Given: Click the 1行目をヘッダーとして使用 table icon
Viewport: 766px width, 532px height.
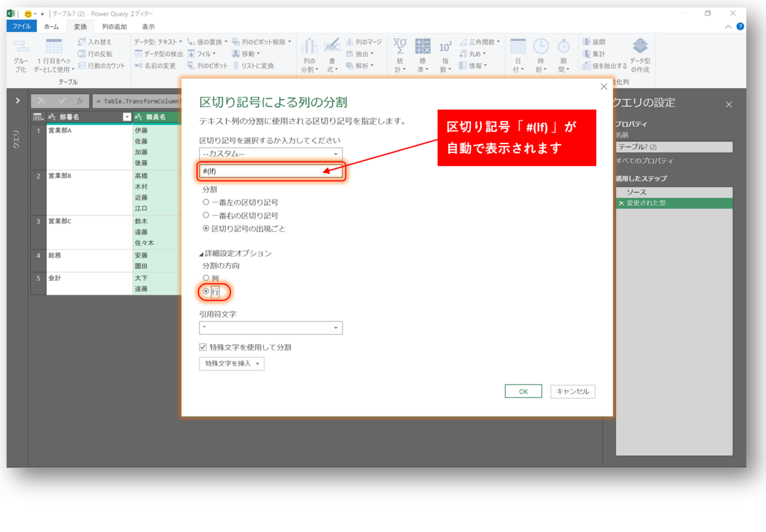Looking at the screenshot, I should point(54,46).
